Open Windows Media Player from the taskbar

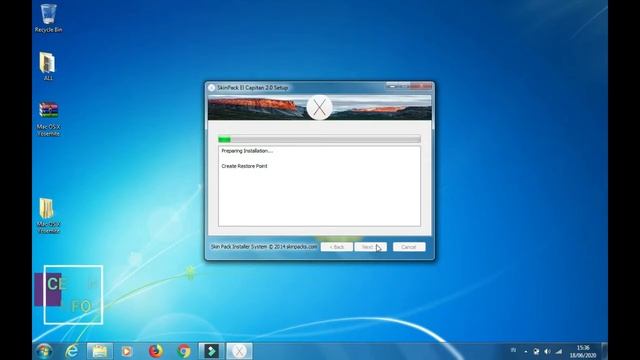tap(127, 351)
